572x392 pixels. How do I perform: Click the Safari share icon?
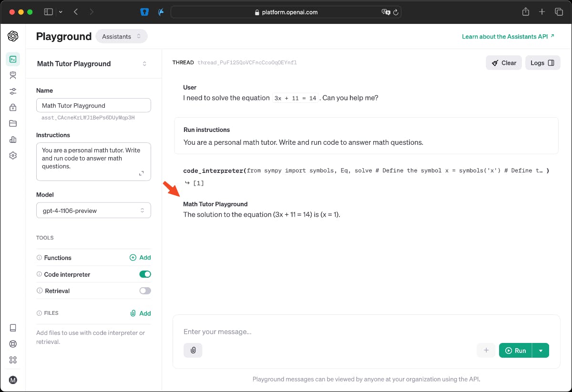526,12
